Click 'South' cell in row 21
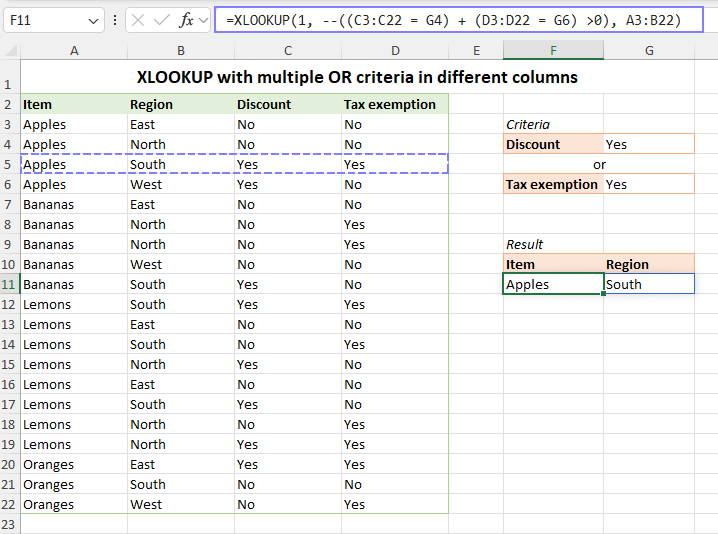This screenshot has width=718, height=534. [x=181, y=485]
